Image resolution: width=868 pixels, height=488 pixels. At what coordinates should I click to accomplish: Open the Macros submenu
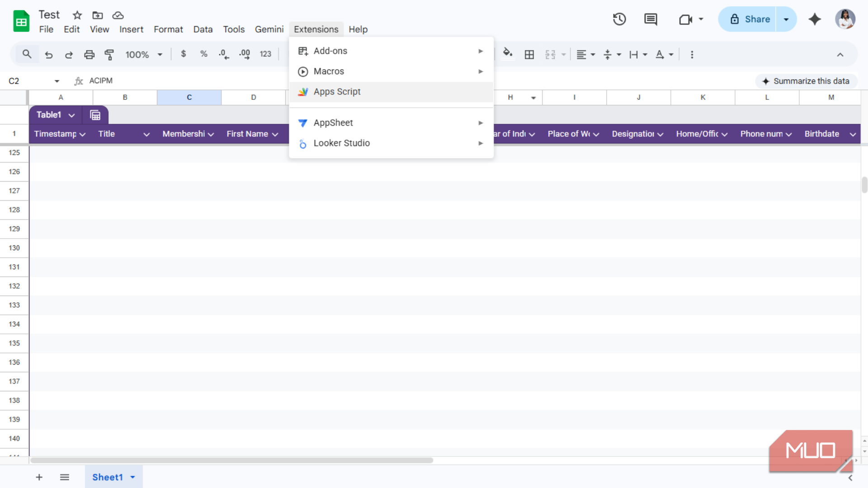[391, 71]
